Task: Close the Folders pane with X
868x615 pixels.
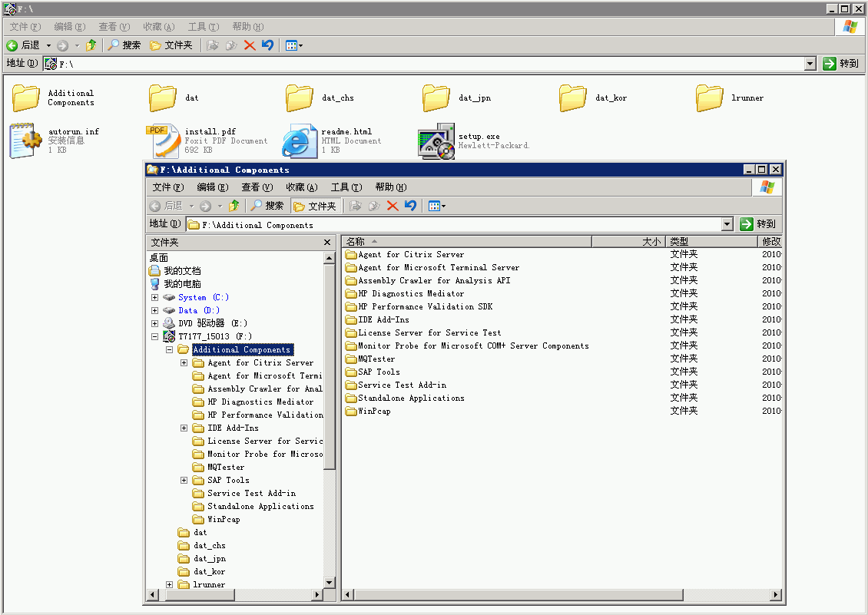Action: (x=327, y=243)
